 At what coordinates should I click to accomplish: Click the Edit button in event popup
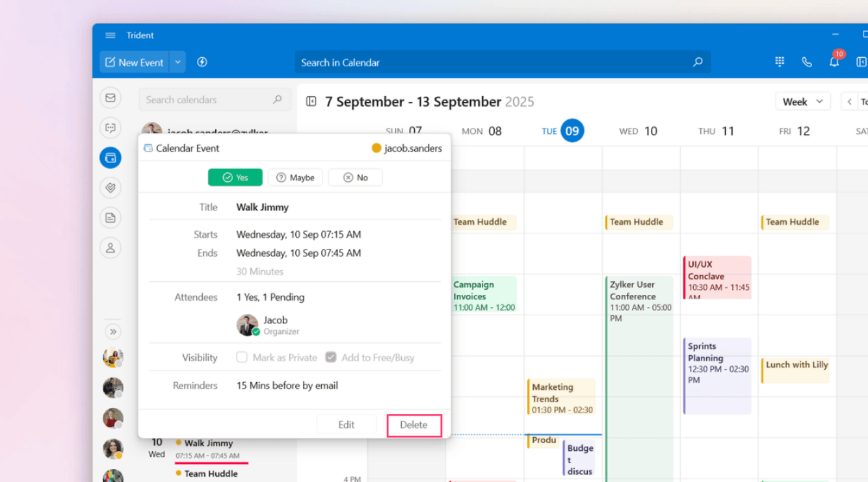(x=347, y=425)
